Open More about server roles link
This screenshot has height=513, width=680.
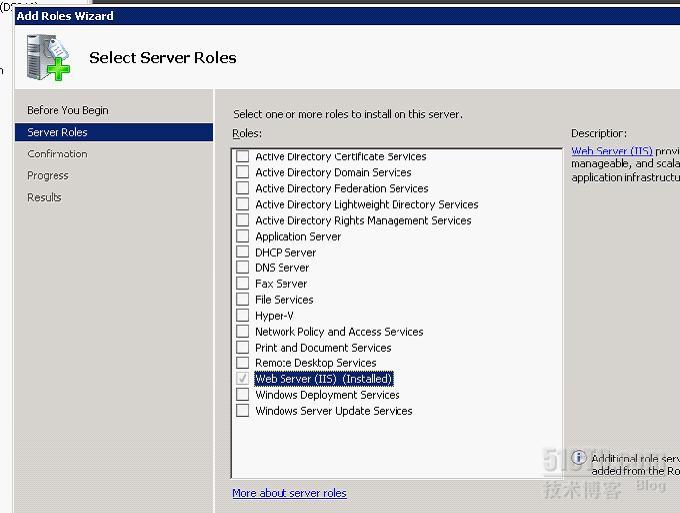pos(289,493)
